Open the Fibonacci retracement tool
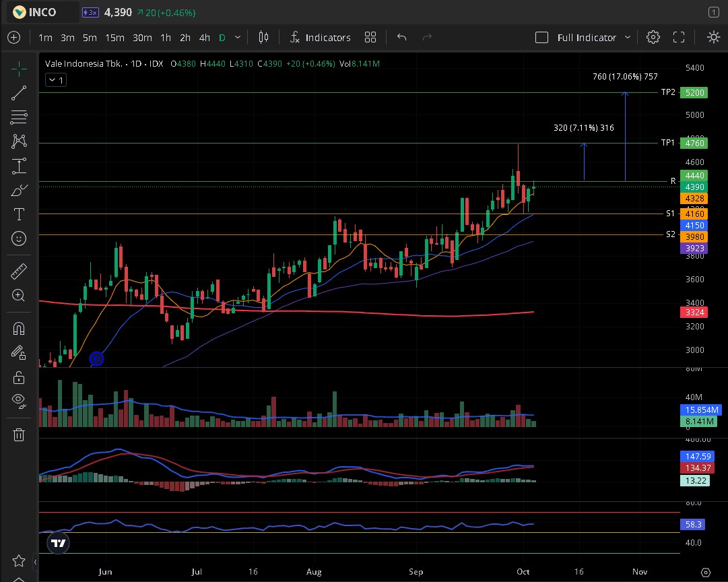The image size is (728, 582). pos(19,117)
